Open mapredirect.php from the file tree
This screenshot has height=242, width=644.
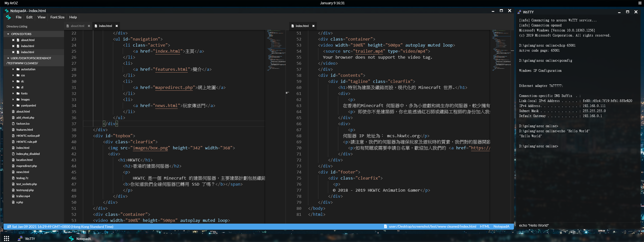(x=26, y=166)
